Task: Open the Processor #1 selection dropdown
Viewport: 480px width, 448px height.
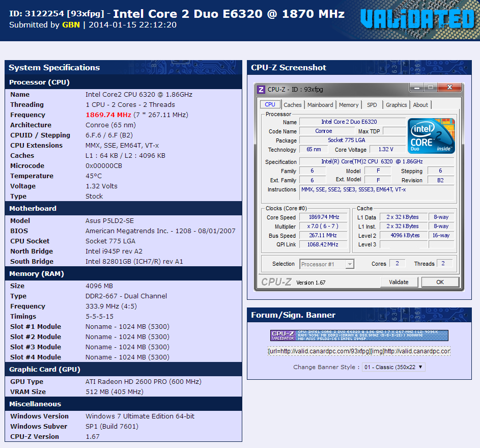Action: tap(327, 264)
